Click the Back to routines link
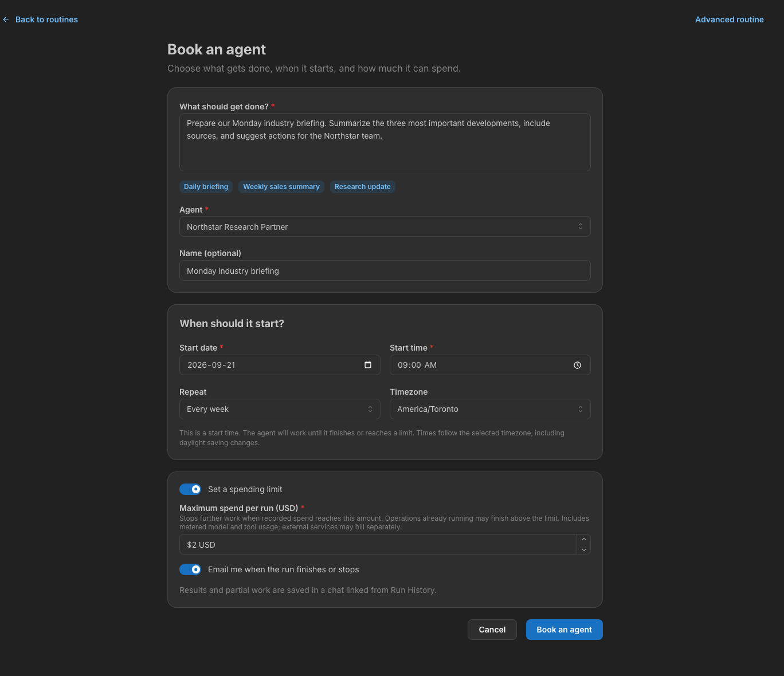The image size is (784, 676). tap(46, 19)
